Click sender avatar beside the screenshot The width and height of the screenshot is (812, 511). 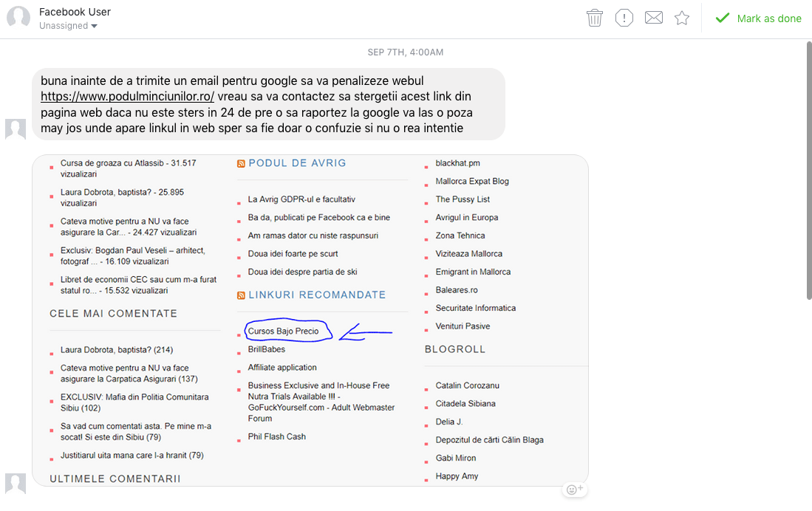coord(16,484)
